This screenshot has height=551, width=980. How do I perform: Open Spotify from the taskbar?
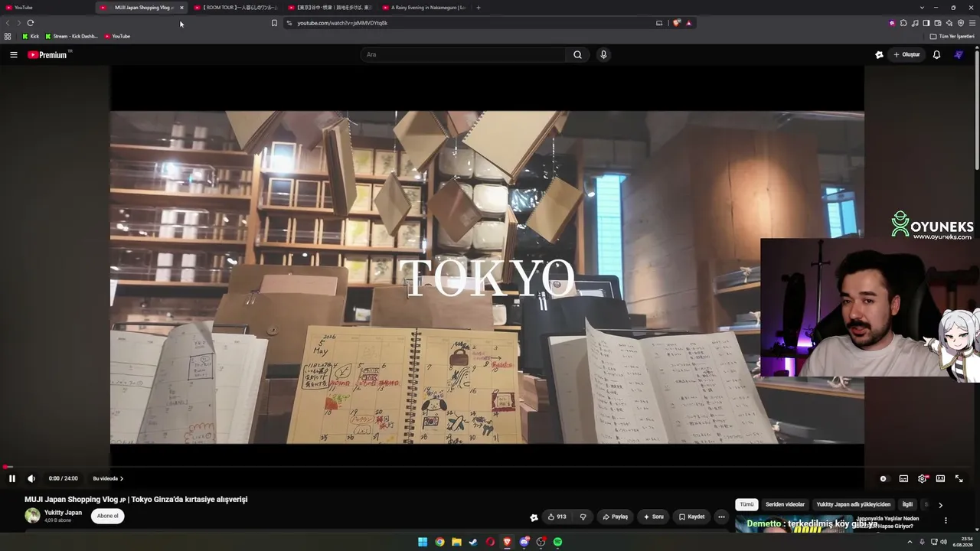557,542
